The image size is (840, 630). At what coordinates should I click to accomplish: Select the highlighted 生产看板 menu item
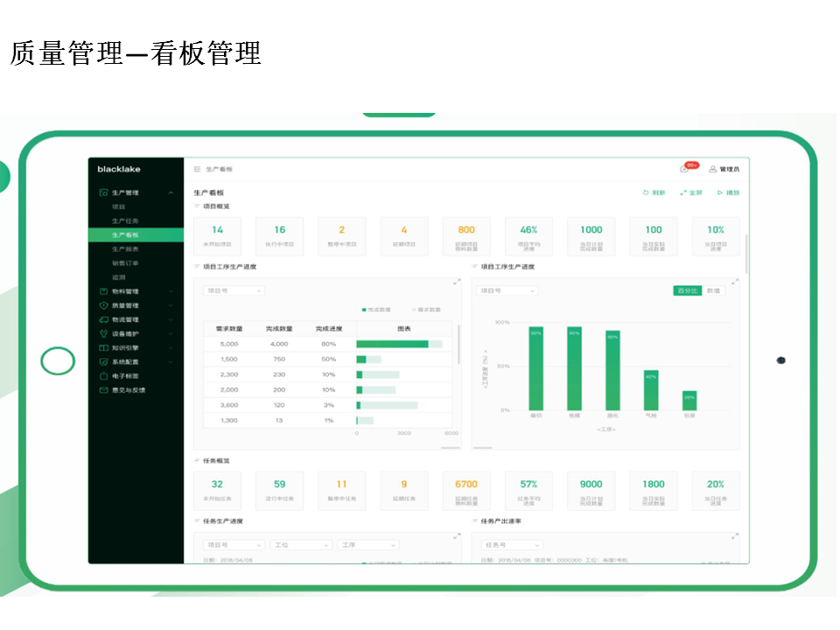click(136, 235)
